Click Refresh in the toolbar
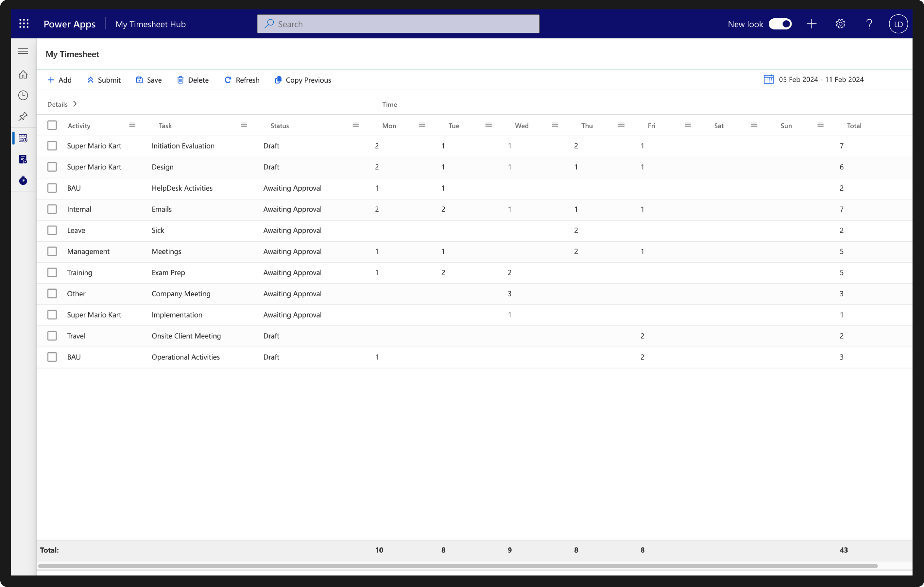The width and height of the screenshot is (924, 587). pyautogui.click(x=242, y=79)
